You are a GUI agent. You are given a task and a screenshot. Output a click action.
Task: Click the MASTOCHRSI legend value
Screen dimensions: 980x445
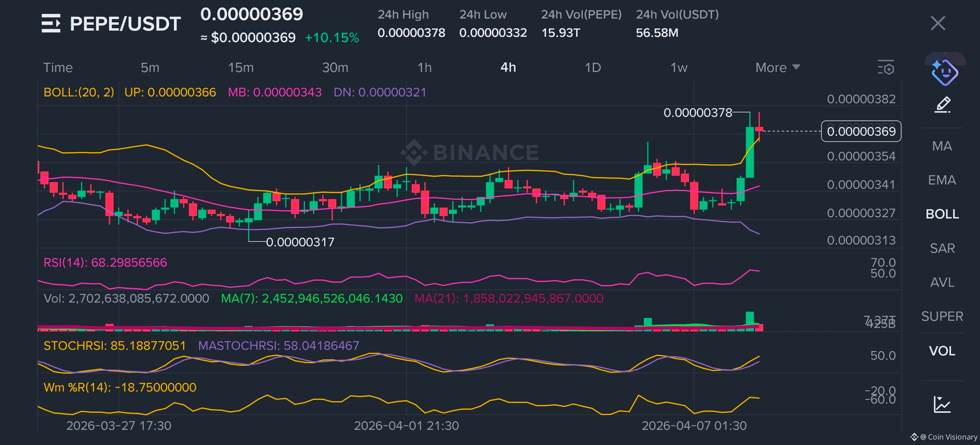(278, 345)
